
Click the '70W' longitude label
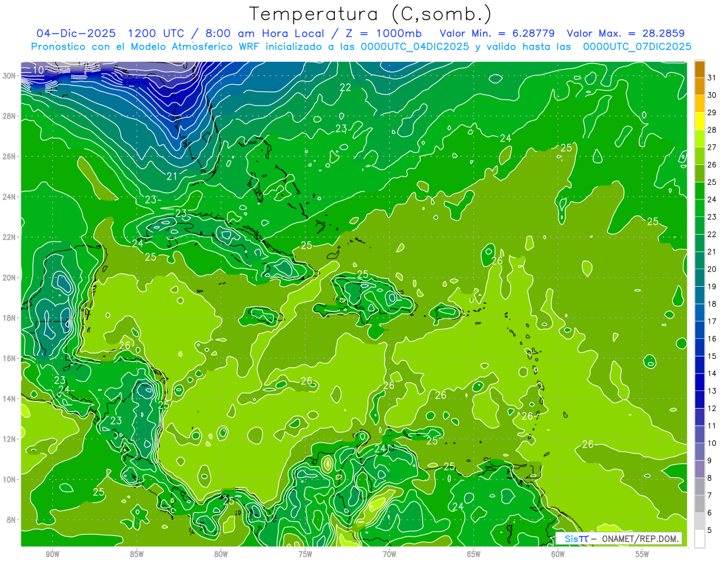(x=389, y=554)
